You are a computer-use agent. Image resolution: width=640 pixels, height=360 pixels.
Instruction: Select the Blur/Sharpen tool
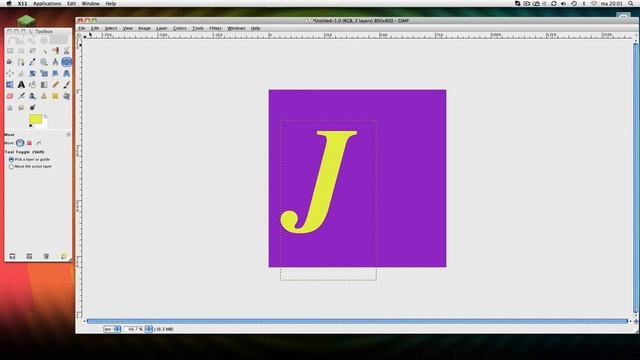coord(10,108)
